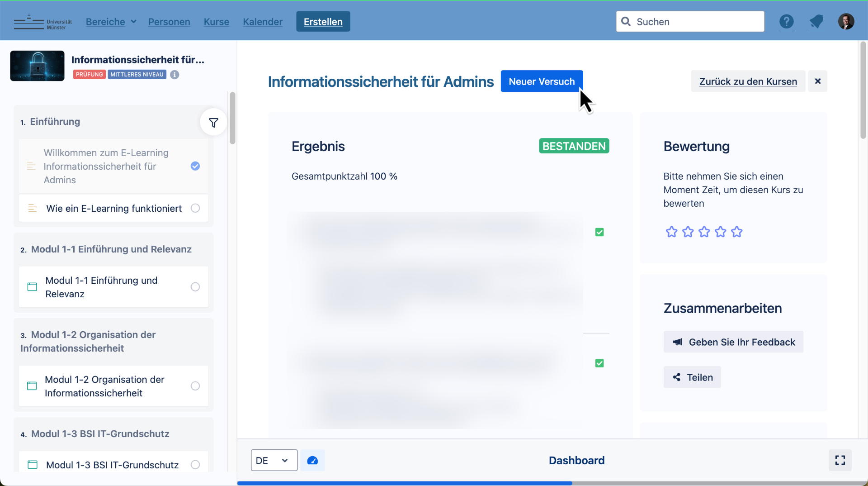Toggle completion circle for Modul 1-1 item
868x486 pixels.
coord(195,287)
